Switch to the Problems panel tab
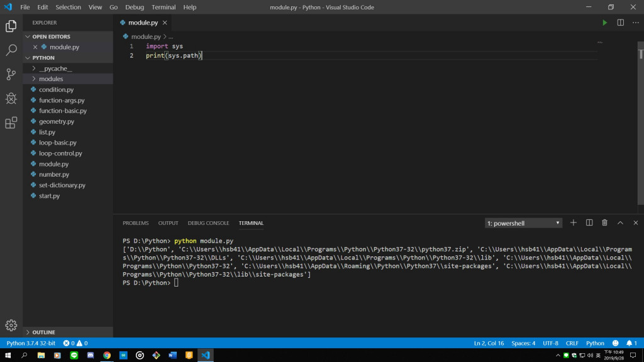Viewport: 644px width, 362px height. [x=136, y=223]
